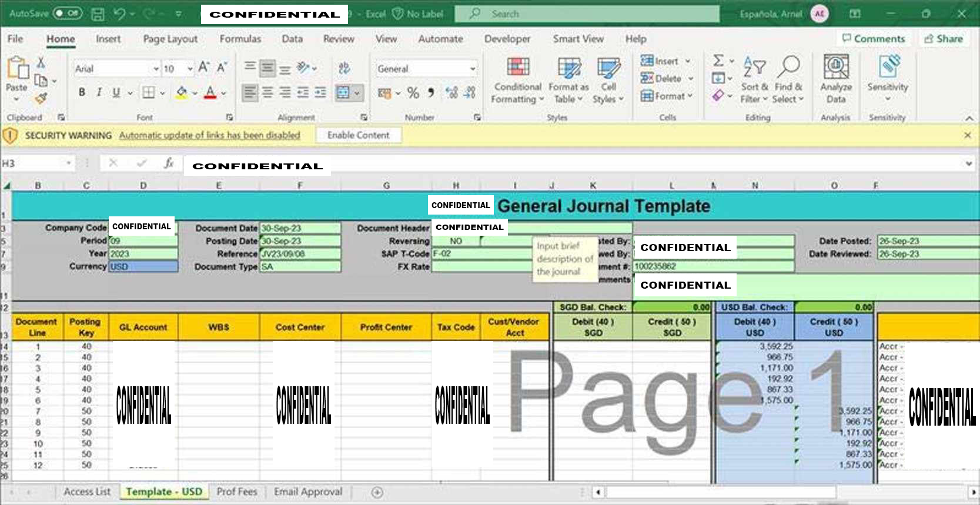
Task: Switch to the Page Layout tab
Action: (170, 39)
